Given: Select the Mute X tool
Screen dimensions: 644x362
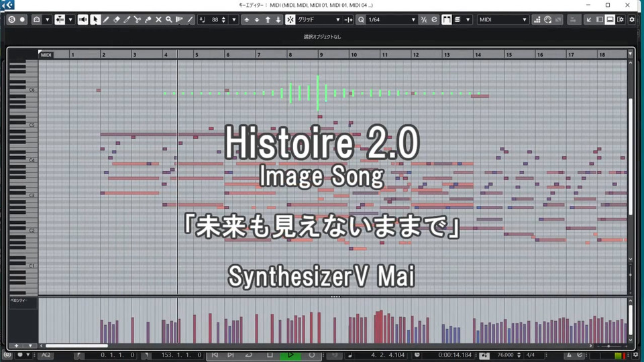Looking at the screenshot, I should [158, 19].
